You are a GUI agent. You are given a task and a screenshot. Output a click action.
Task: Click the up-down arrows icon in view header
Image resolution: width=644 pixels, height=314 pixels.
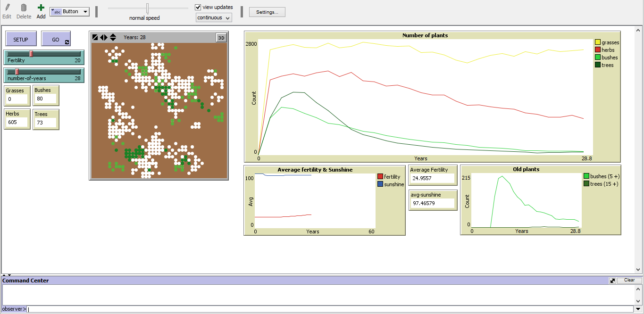point(113,37)
